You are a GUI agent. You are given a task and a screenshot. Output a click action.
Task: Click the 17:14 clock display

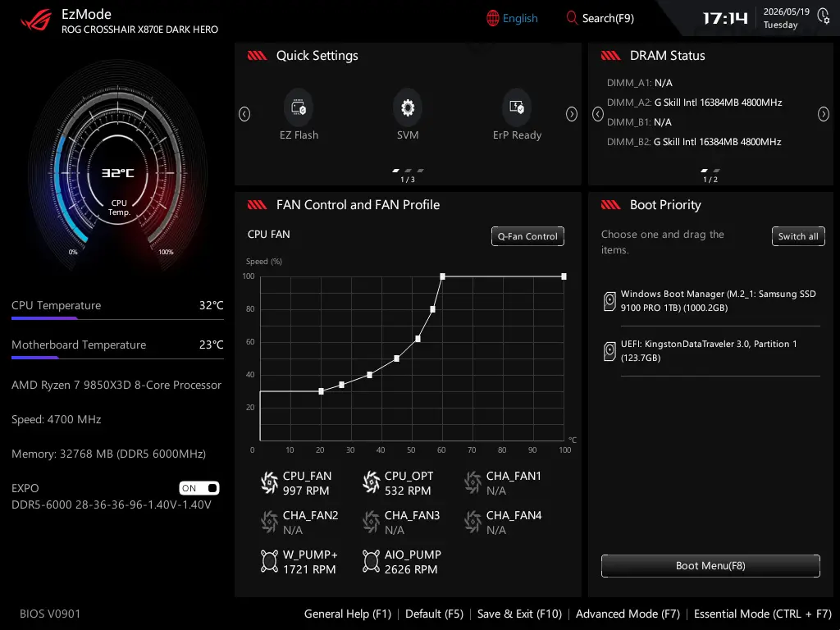click(725, 18)
